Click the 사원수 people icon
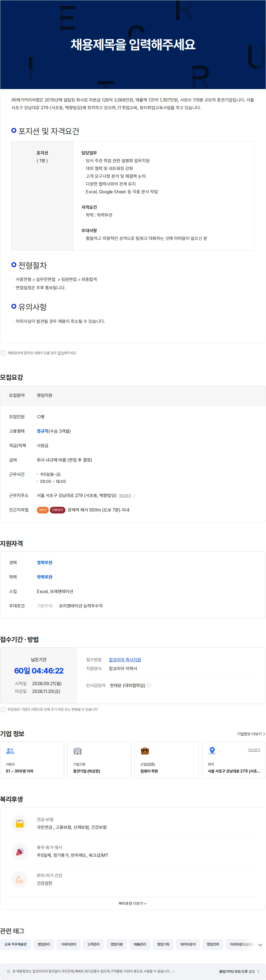Viewport: 266px width, 980px height. pyautogui.click(x=10, y=751)
